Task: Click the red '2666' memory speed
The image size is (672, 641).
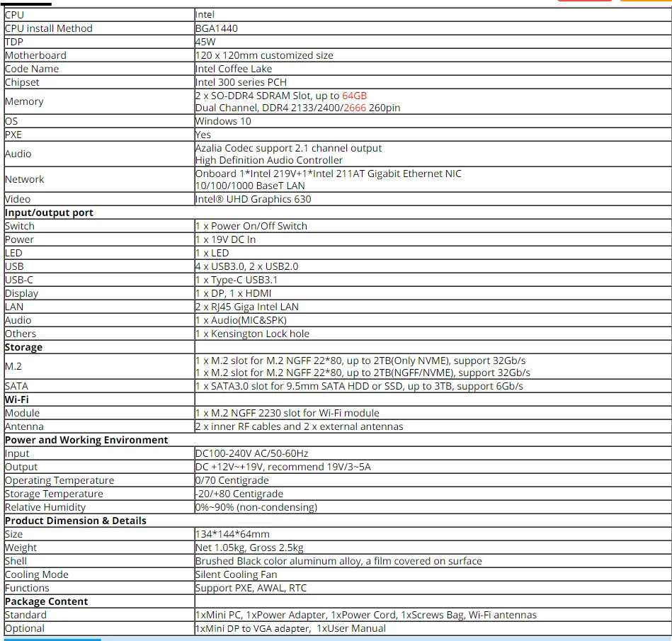Action: tap(355, 108)
